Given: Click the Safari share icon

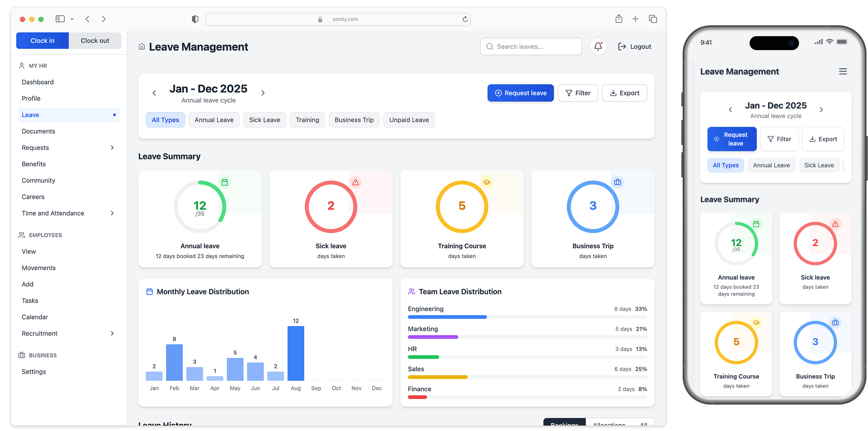Looking at the screenshot, I should tap(619, 19).
